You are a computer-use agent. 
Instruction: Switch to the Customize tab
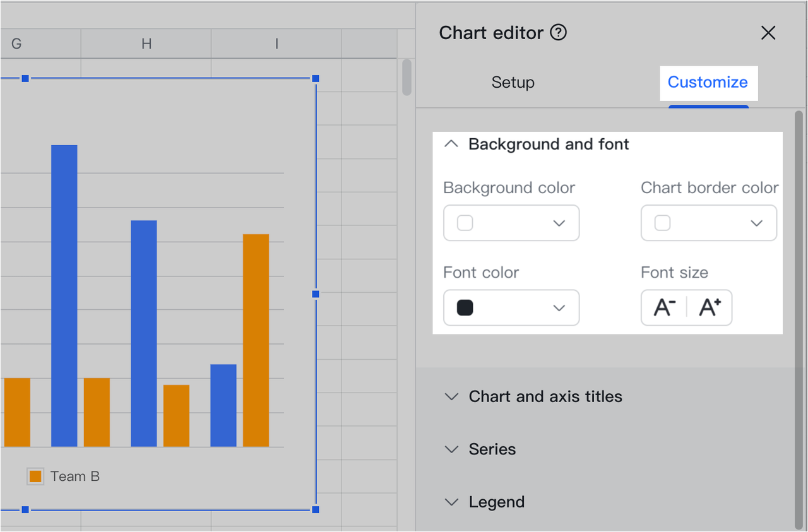pos(708,82)
